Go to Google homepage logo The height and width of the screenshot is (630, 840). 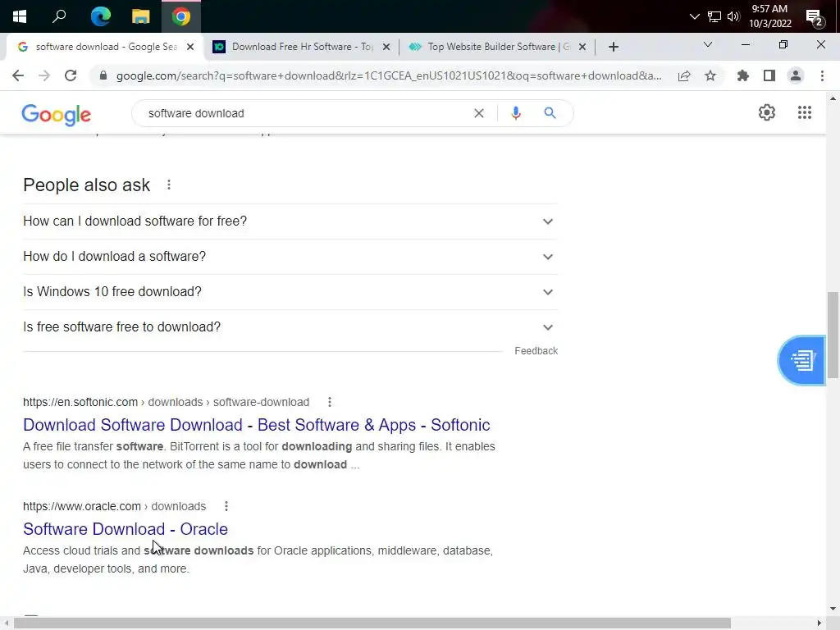(x=57, y=114)
